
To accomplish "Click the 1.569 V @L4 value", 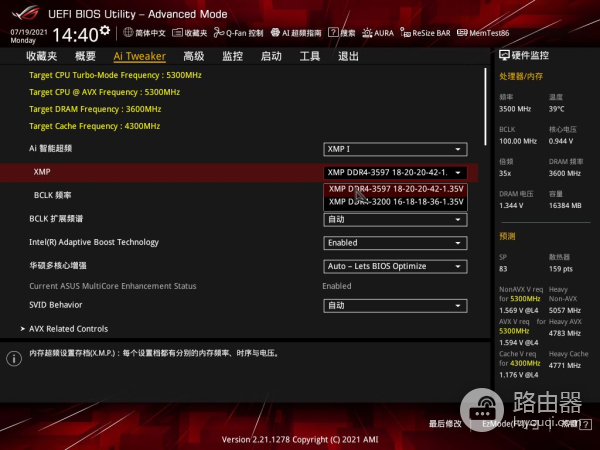I will [518, 310].
